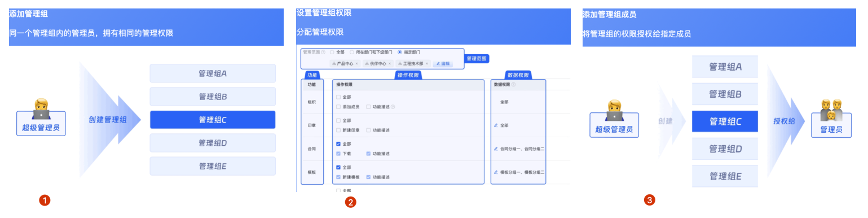This screenshot has height=218, width=868.
Task: Check the 添加成员 checkbox
Action: coord(338,107)
